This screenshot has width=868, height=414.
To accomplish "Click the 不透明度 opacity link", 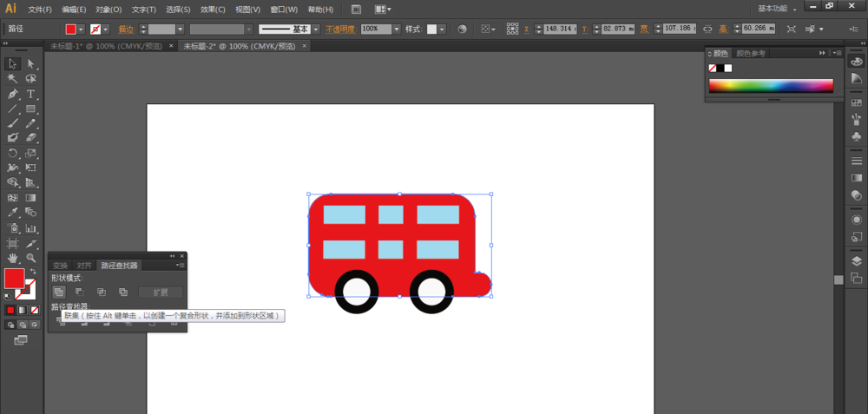I will tap(340, 29).
